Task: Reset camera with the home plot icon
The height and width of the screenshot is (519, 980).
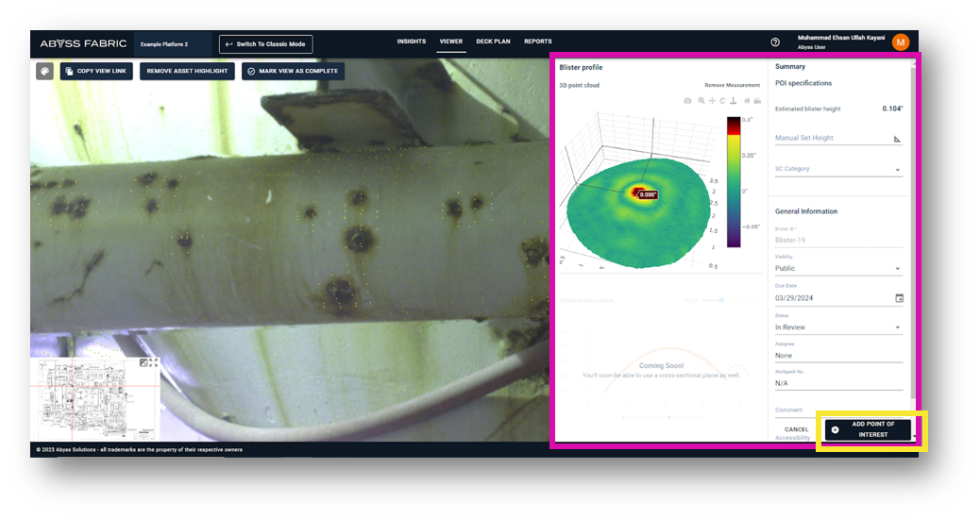Action: pyautogui.click(x=746, y=101)
